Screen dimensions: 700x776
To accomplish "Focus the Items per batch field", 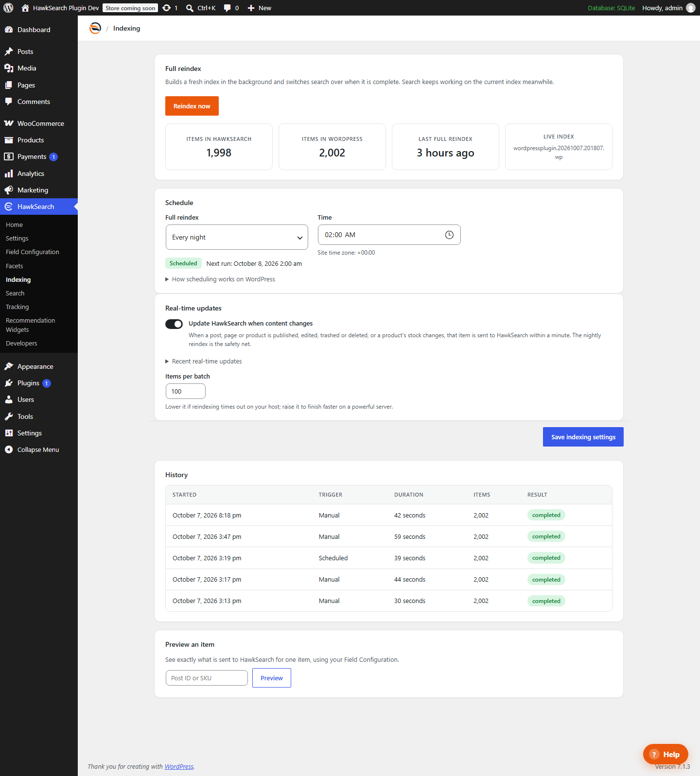I will click(186, 391).
